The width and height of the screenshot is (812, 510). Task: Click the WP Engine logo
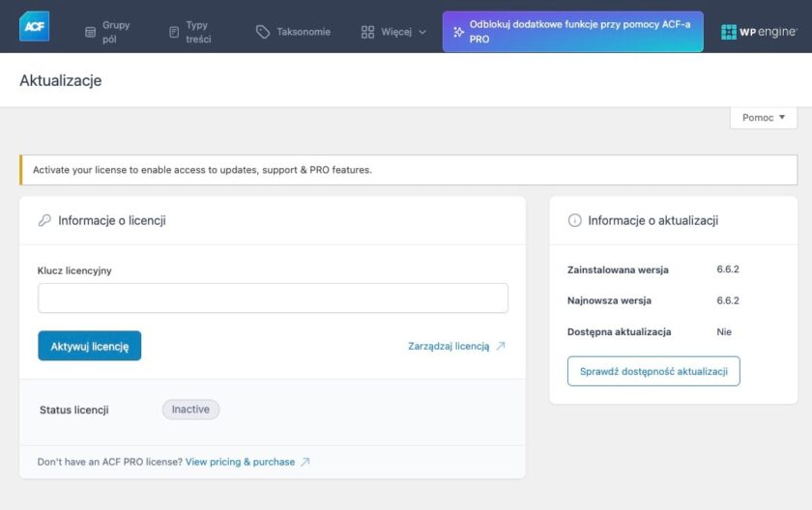[759, 32]
